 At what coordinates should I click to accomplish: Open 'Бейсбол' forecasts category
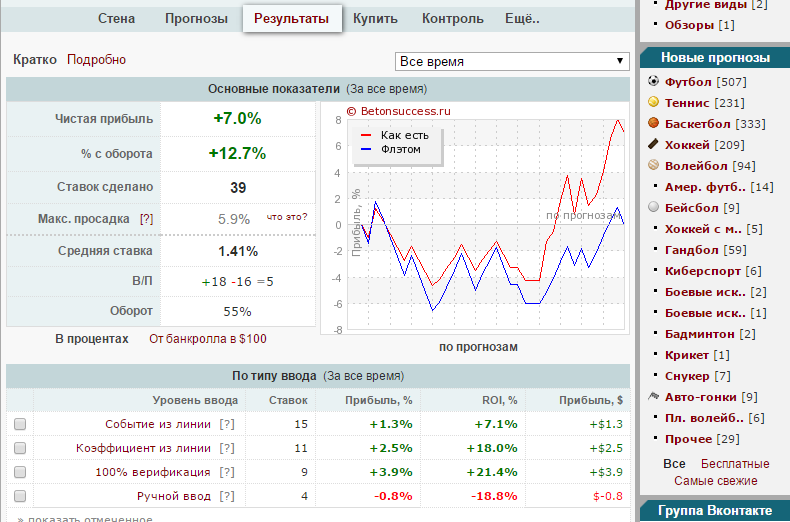click(691, 208)
